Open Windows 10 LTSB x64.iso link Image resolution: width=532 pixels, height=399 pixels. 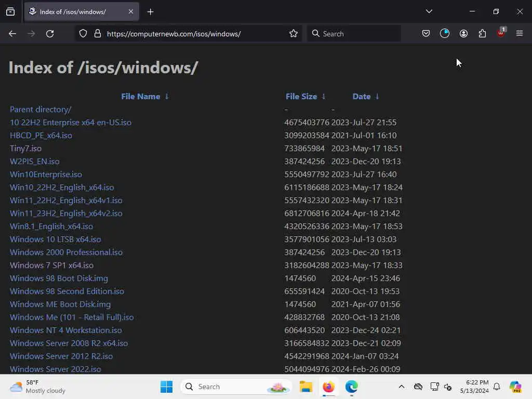tap(55, 239)
